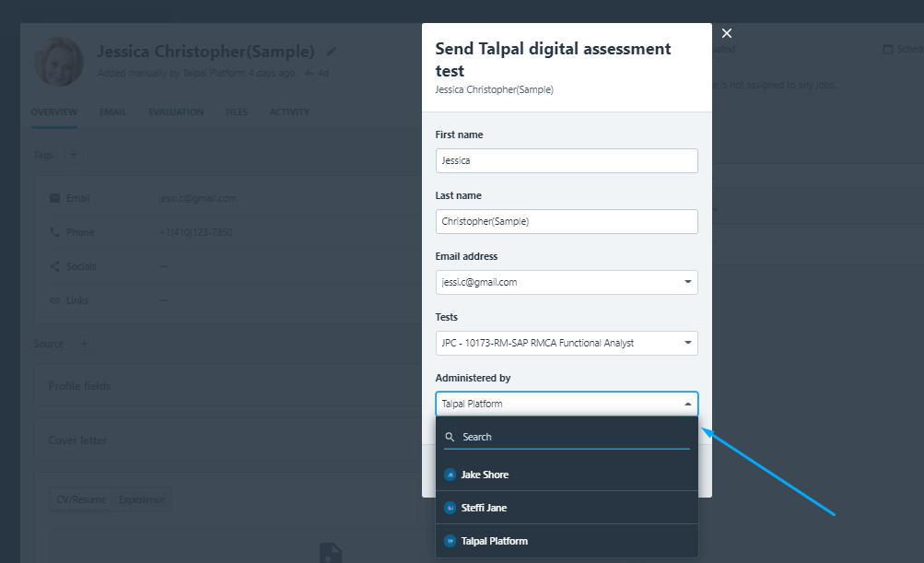Click Jake Shore's avatar icon
This screenshot has height=563, width=924.
tap(450, 475)
